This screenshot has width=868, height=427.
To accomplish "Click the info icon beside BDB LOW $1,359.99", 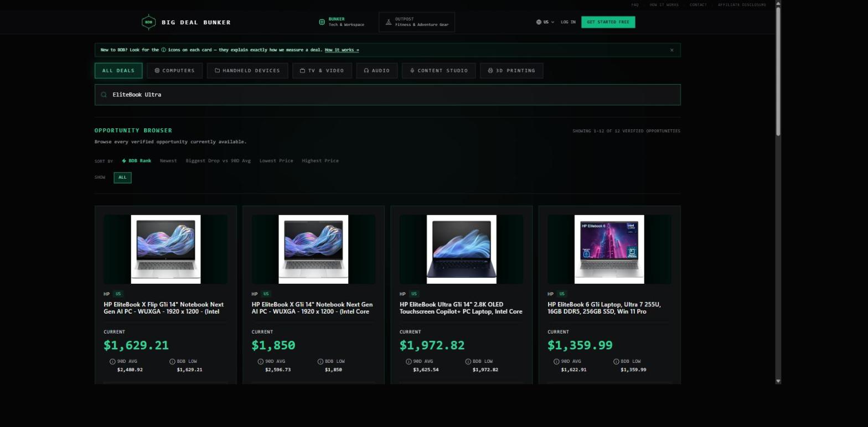I will pos(616,361).
